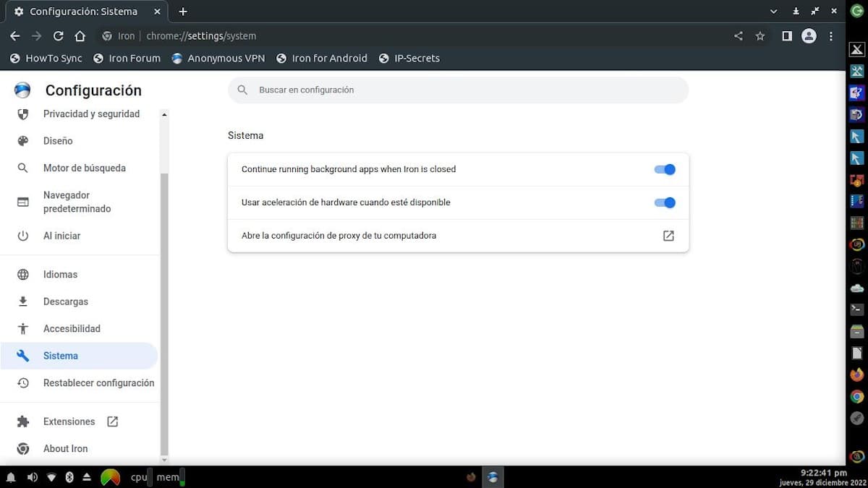Toggle hardware acceleration switch off
Viewport: 868px width, 488px height.
pyautogui.click(x=663, y=202)
